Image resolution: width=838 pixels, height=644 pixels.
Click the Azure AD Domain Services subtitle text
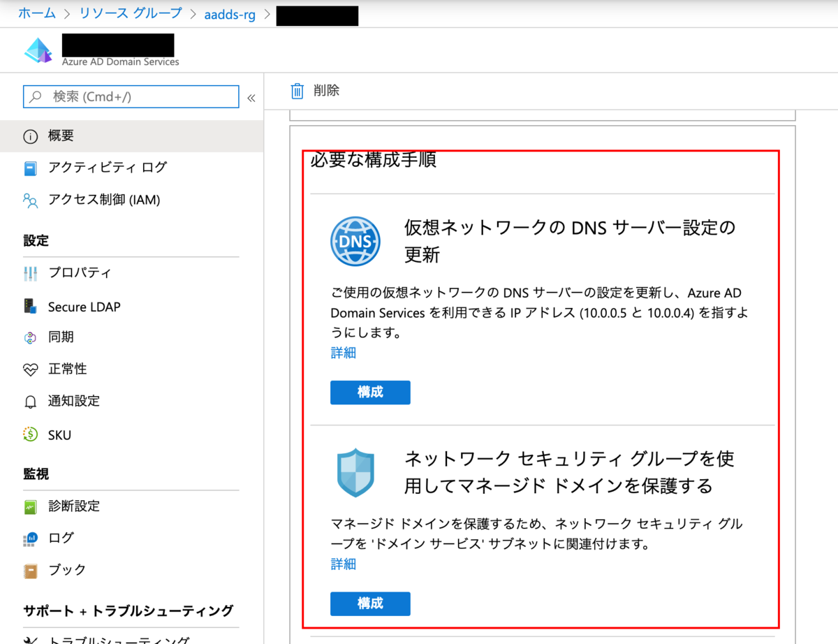(121, 61)
